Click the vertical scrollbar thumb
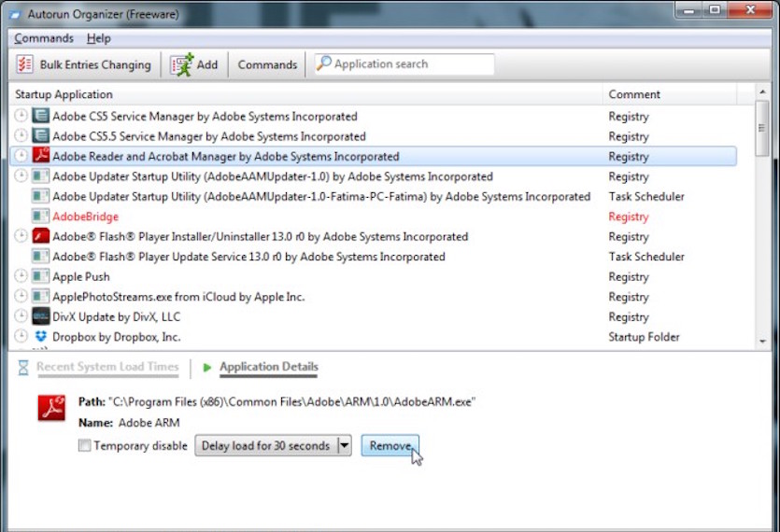The width and height of the screenshot is (780, 532). [762, 128]
